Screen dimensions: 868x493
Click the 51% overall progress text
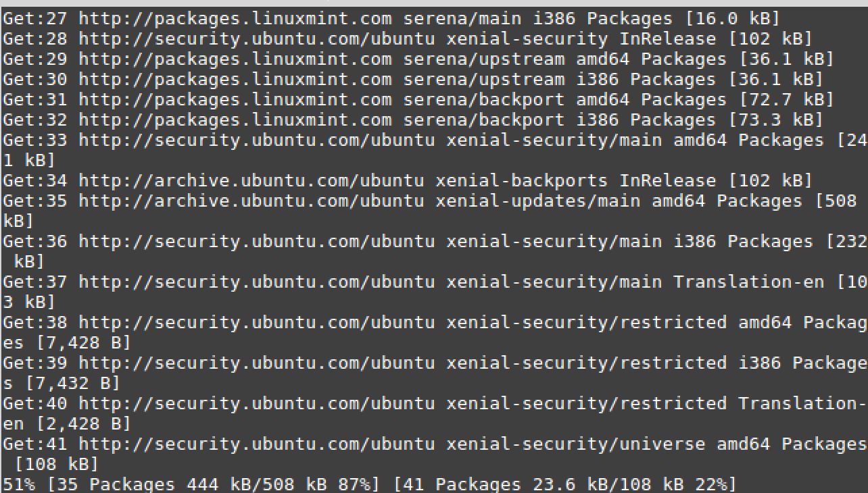(x=18, y=485)
